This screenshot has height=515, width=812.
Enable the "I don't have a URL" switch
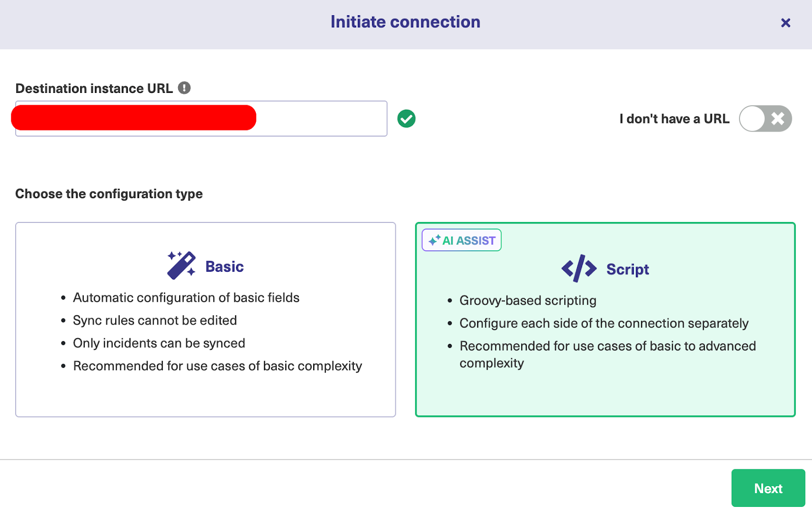point(765,119)
